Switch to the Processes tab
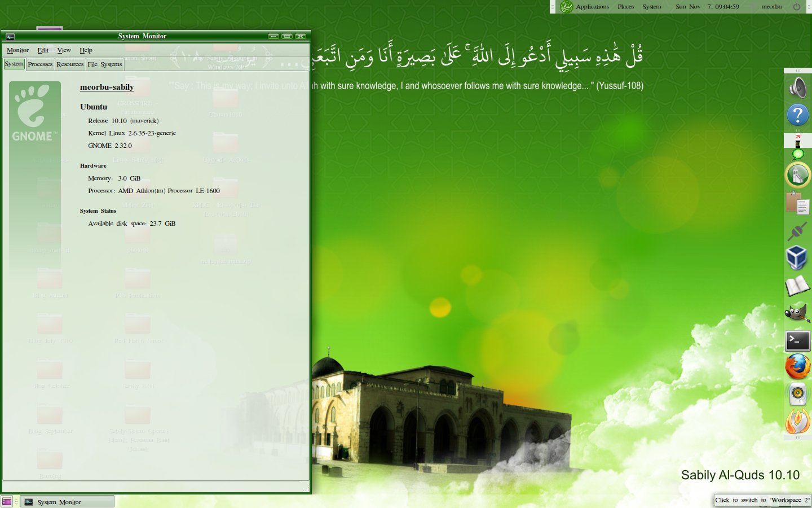Screen dimensions: 812x508 39,64
